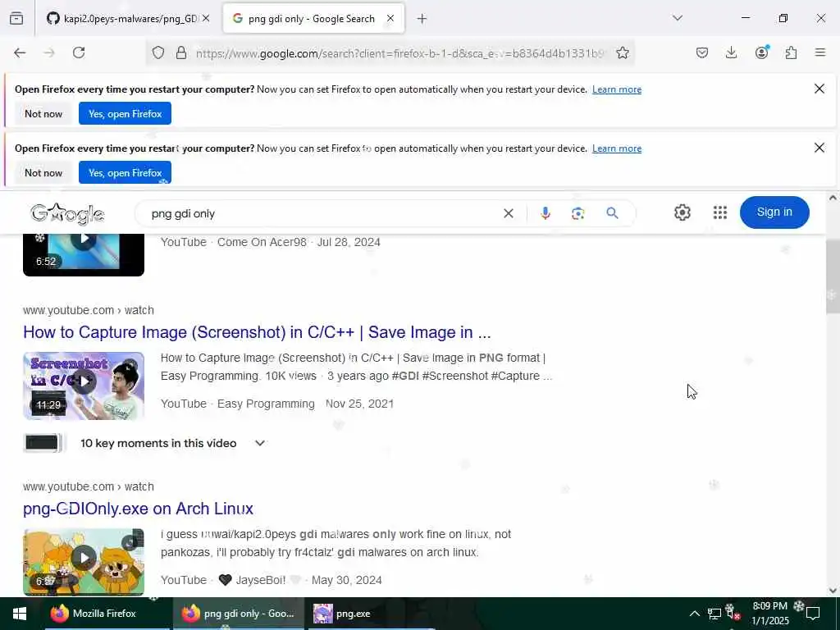
Task: Play the 11:29 Screenshot in C/C++ thumbnail
Action: coord(84,386)
